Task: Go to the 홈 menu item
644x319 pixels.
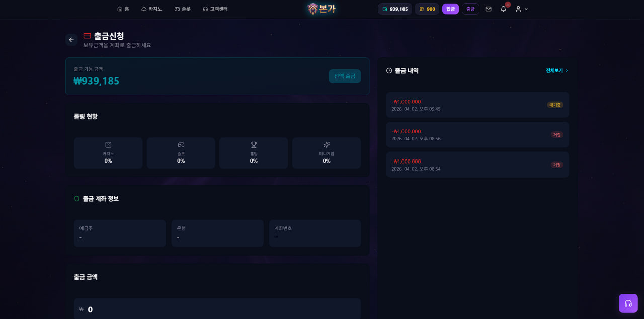Action: click(x=123, y=9)
